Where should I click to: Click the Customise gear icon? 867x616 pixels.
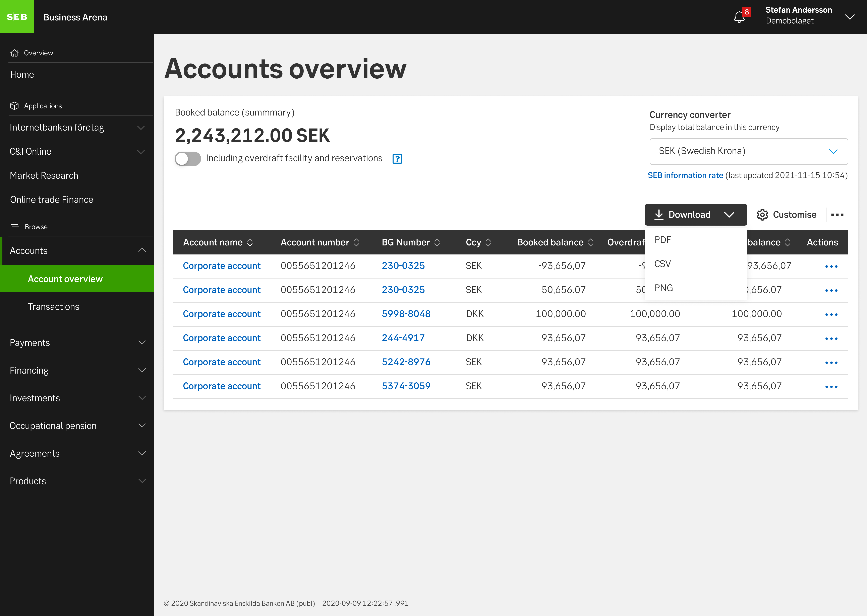762,215
